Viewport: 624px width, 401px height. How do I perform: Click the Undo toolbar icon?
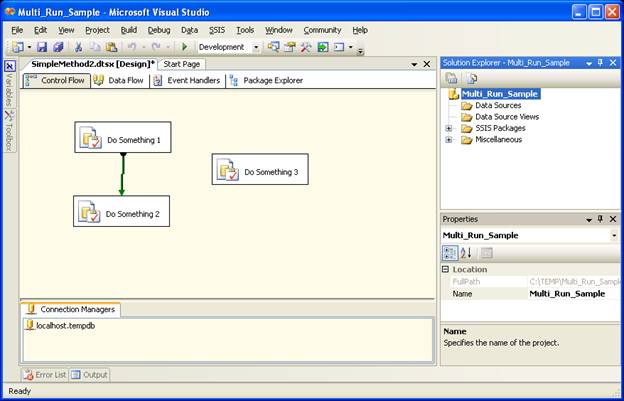132,47
